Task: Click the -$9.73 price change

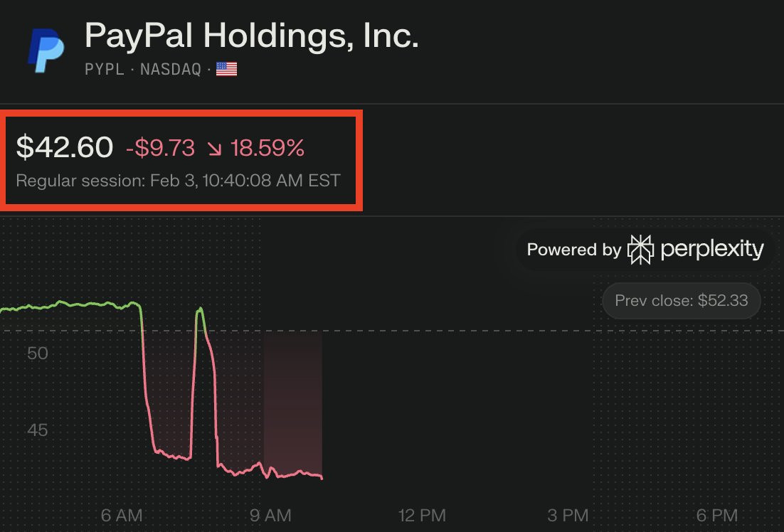Action: coord(160,148)
